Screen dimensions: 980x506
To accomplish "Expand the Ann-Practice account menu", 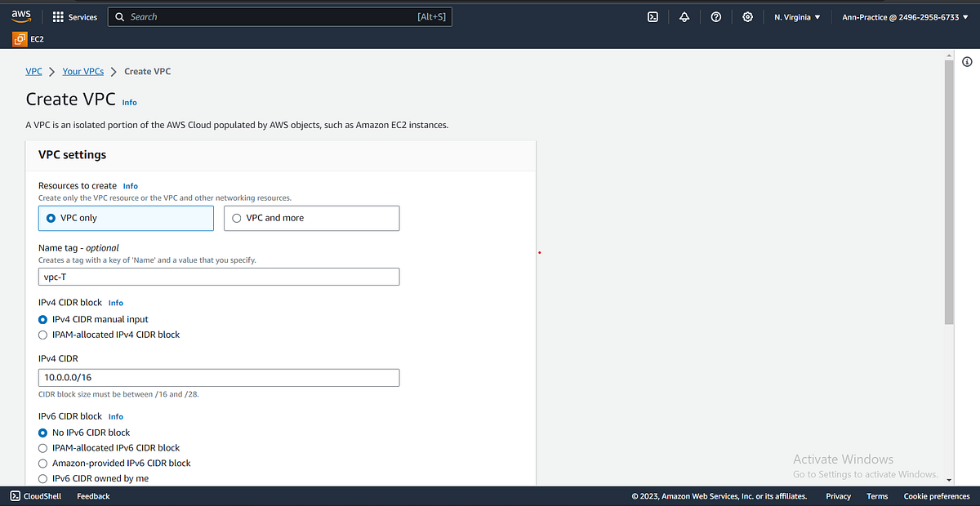I will (903, 16).
